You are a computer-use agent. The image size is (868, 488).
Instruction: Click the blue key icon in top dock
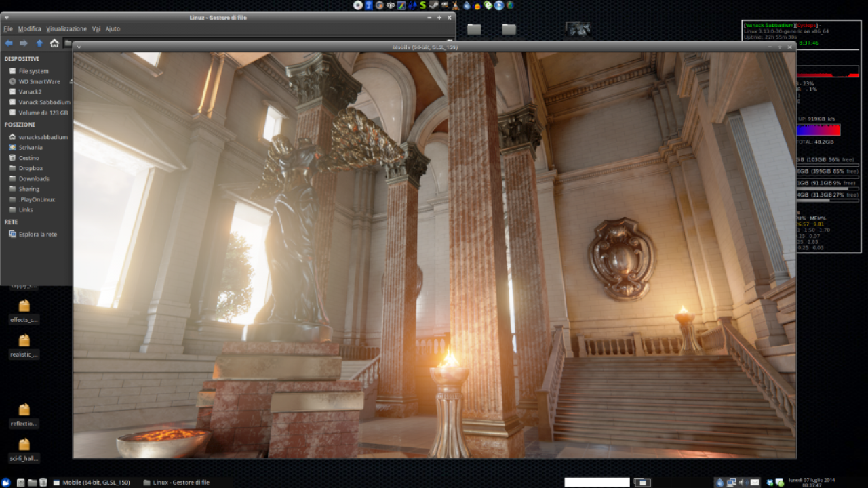click(x=369, y=5)
